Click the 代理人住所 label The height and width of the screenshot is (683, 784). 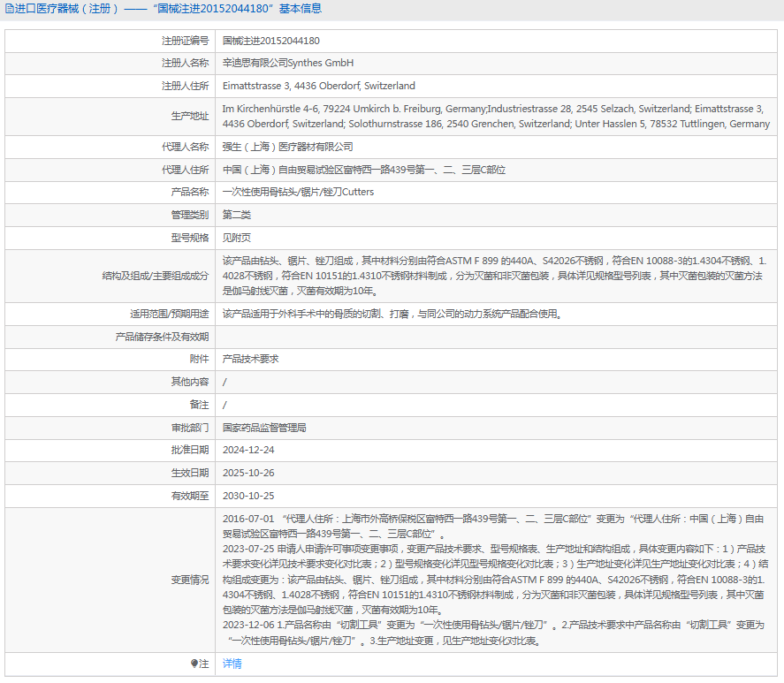coord(185,170)
